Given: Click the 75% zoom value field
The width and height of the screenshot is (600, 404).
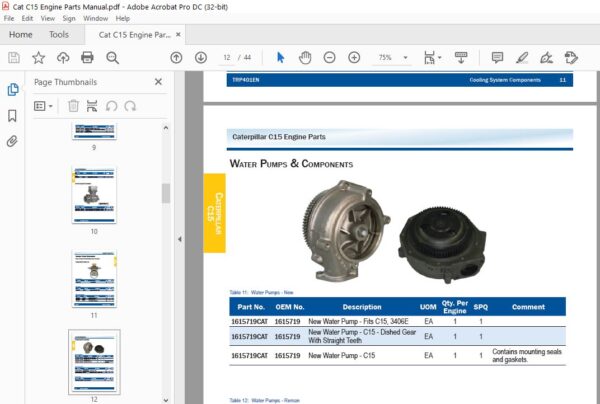Looking at the screenshot, I should pos(385,58).
